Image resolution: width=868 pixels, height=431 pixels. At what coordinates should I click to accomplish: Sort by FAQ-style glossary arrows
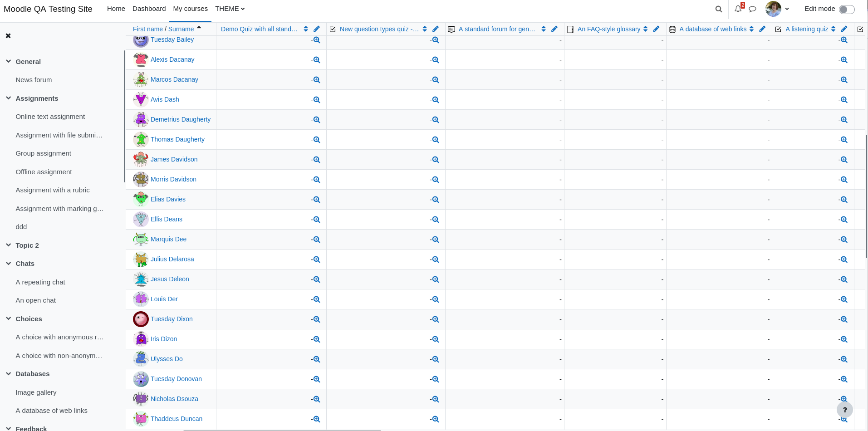coord(645,29)
